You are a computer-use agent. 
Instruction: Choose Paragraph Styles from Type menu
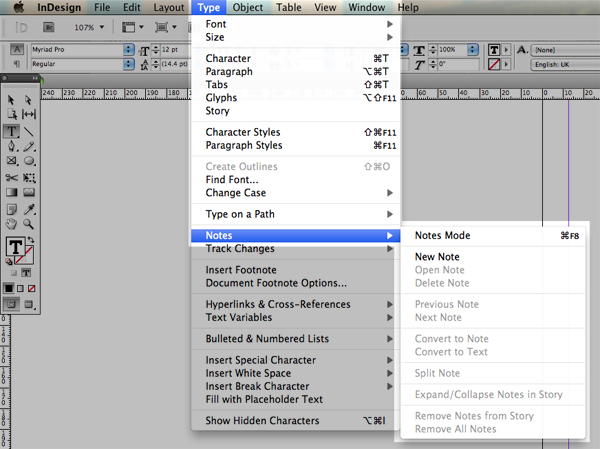(x=296, y=145)
